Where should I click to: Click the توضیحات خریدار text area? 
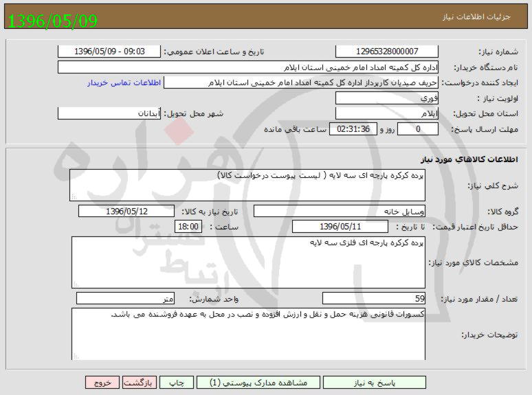point(248,333)
